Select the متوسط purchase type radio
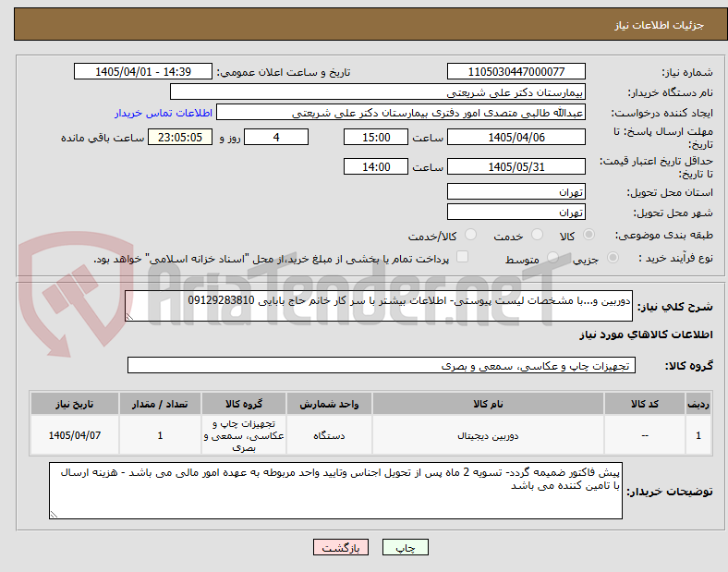 (552, 257)
